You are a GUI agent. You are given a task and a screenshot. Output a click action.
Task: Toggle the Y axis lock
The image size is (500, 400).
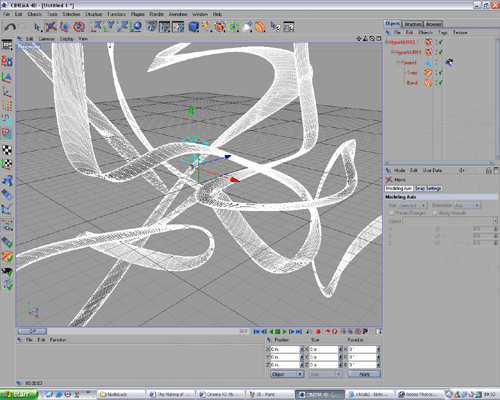pyautogui.click(x=110, y=27)
